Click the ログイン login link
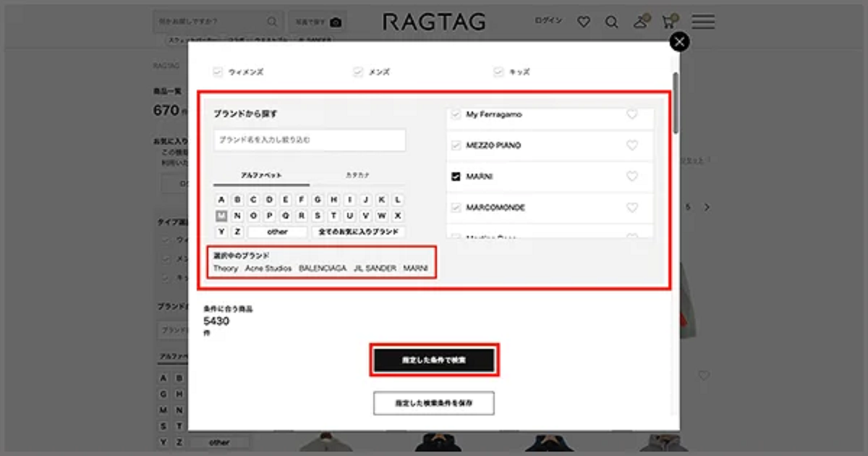 click(x=548, y=21)
